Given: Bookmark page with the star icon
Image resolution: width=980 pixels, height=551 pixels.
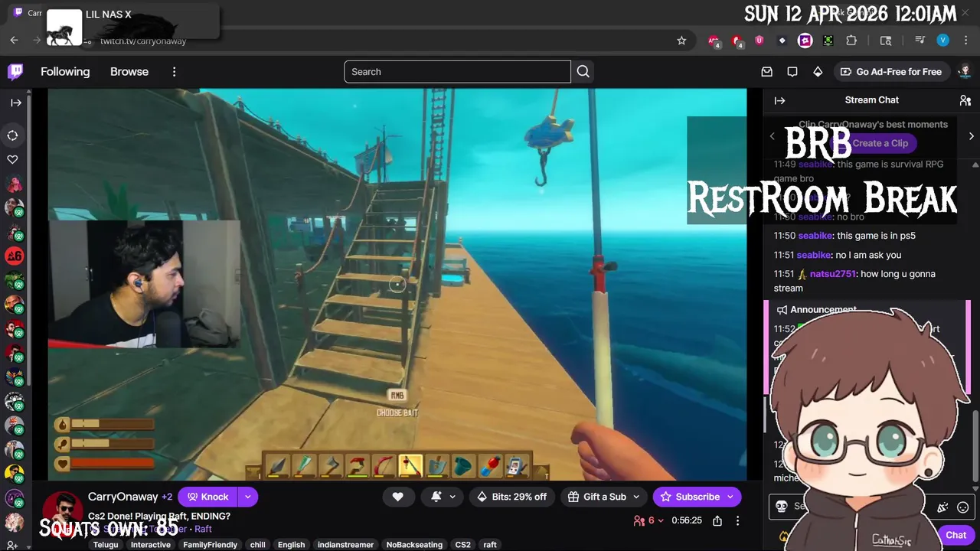Looking at the screenshot, I should pyautogui.click(x=681, y=41).
